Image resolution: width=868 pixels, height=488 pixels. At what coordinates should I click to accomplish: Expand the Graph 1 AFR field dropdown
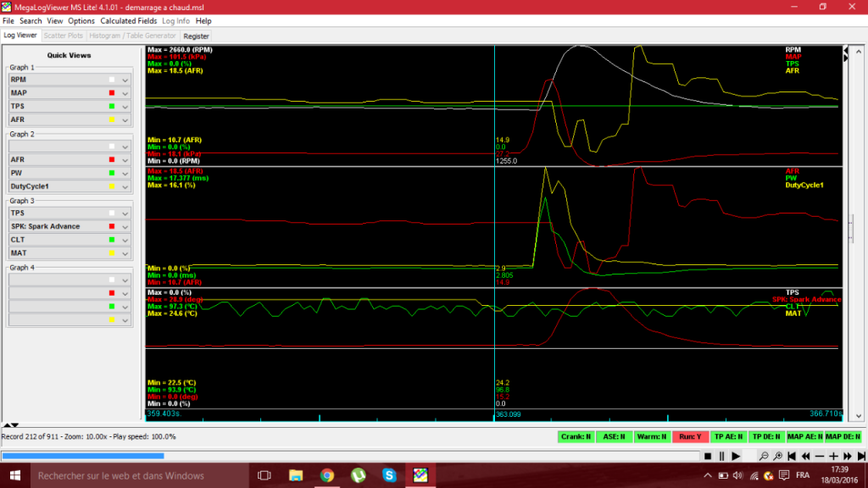coord(125,119)
